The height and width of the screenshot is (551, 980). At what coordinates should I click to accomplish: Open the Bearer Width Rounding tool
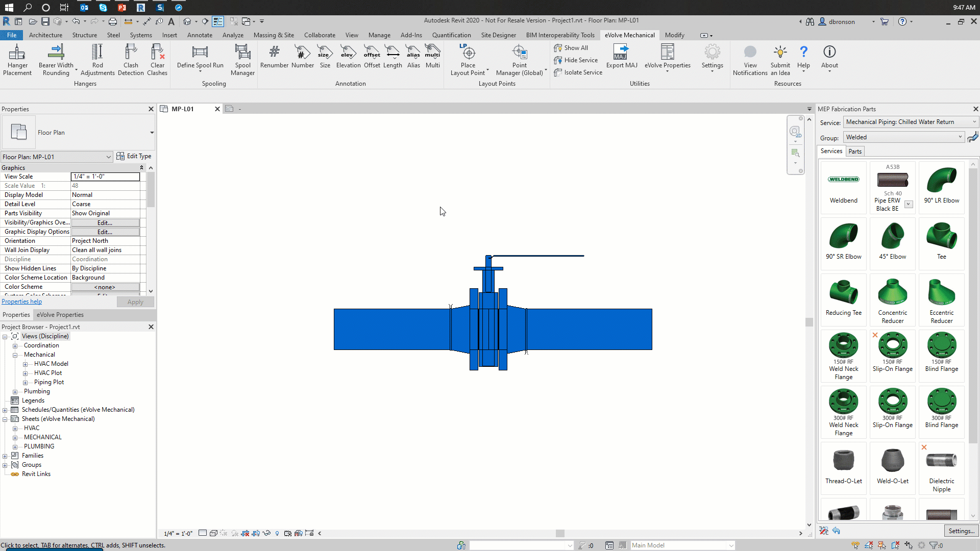56,60
